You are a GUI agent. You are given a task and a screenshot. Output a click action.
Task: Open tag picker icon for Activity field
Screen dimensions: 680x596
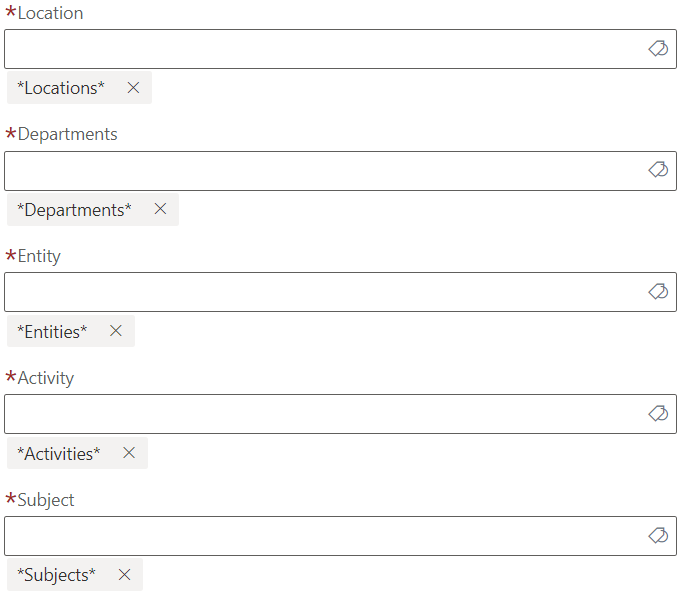[x=658, y=414]
